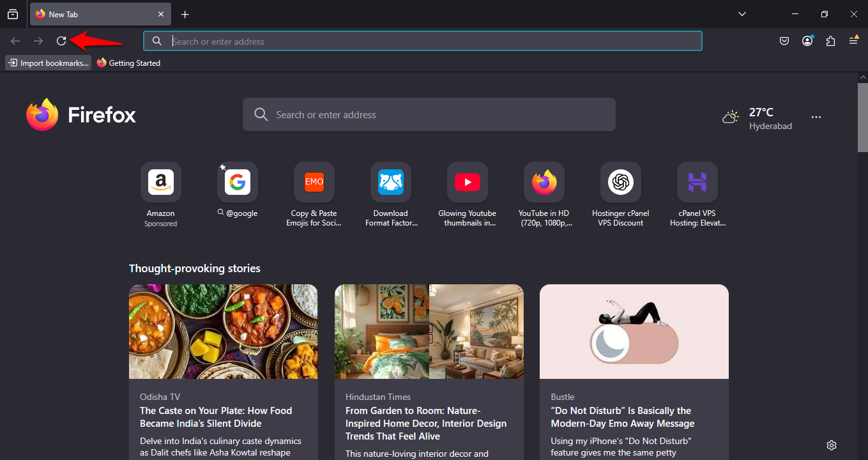Screen dimensions: 868x460
Task: Open the Firefox account icon
Action: point(807,41)
